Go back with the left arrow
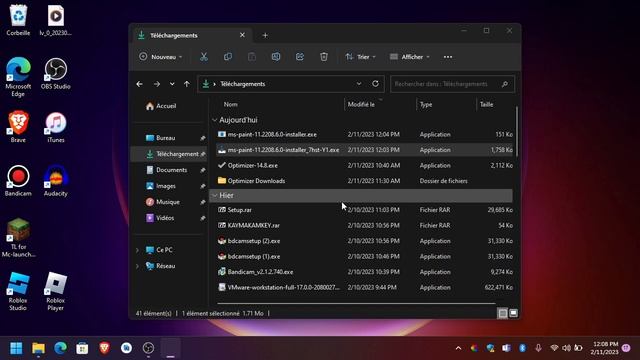The height and width of the screenshot is (360, 640). click(x=140, y=84)
